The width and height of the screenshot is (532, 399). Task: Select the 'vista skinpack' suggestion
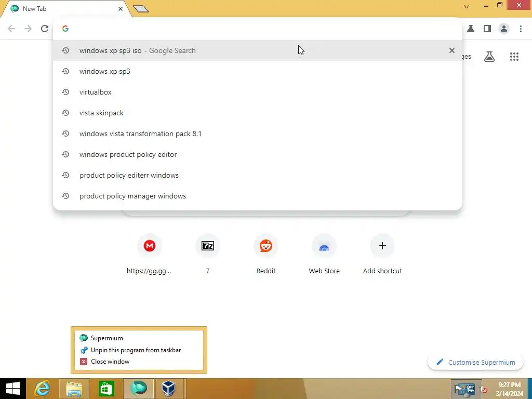258,113
